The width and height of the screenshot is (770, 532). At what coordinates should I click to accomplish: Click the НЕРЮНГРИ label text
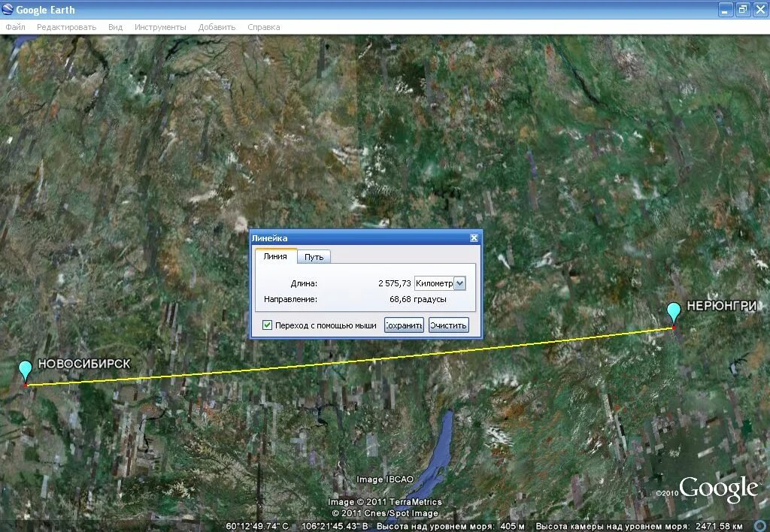point(721,306)
